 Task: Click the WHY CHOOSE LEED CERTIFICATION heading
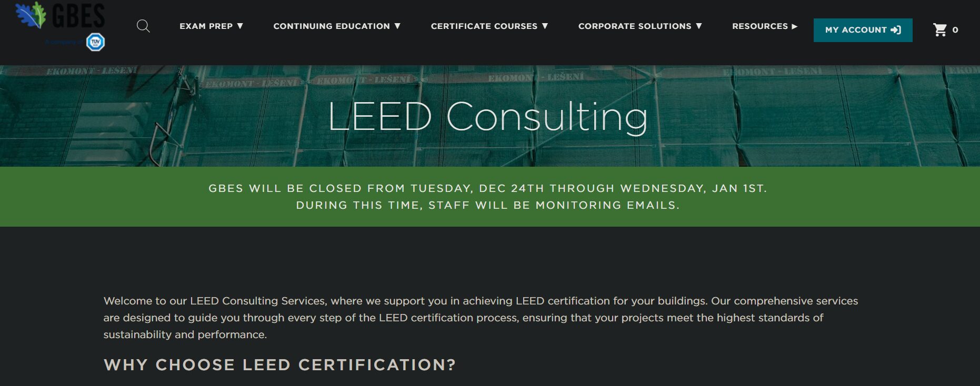(279, 364)
